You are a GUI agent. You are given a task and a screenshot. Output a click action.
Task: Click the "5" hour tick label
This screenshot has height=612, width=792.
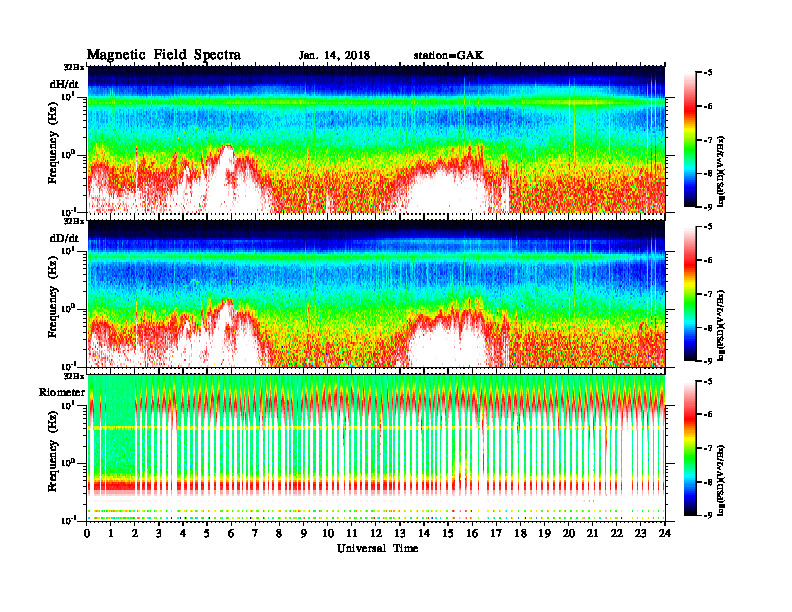[x=207, y=533]
